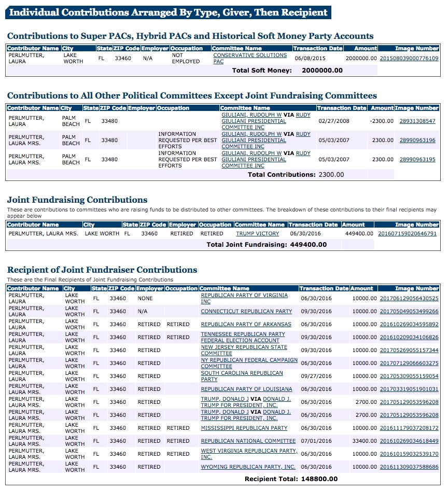448x491 pixels.
Task: Click the 09/27/2016 transaction date
Action: (316, 376)
